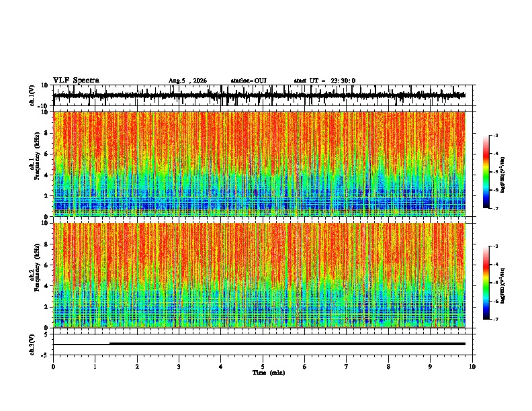Click the ch.3 step in the bottom trace
532x411 pixels.
click(109, 344)
